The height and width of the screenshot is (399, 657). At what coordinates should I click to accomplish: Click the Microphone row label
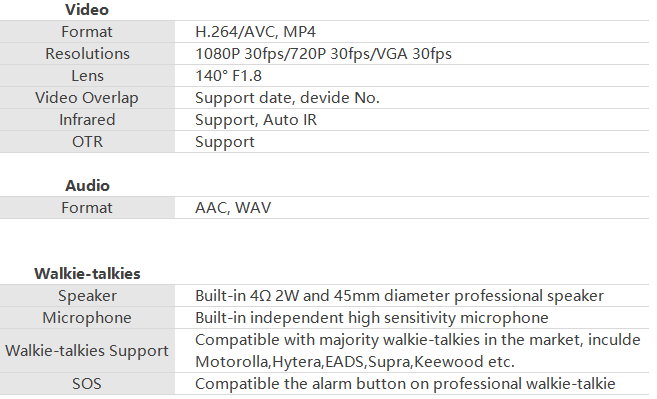[87, 318]
